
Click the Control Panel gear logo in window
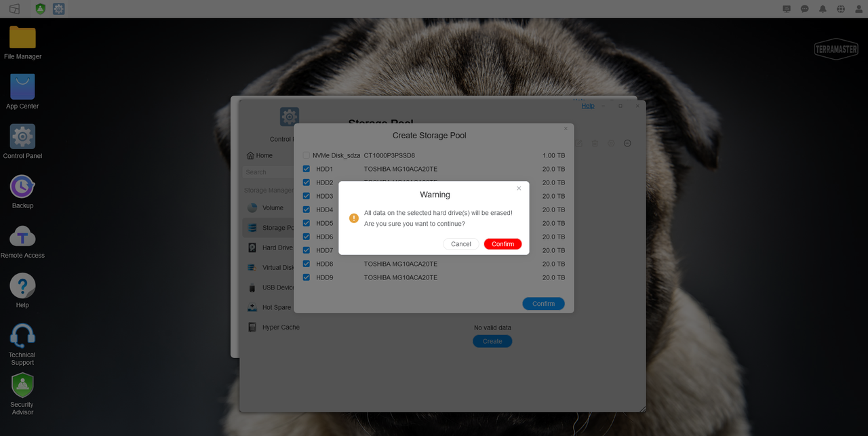290,117
